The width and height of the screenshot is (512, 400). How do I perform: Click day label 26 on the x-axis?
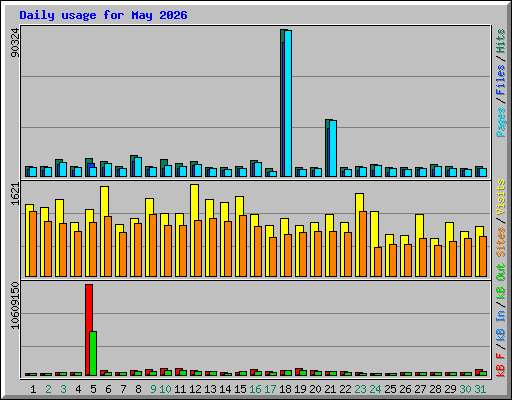(405, 389)
